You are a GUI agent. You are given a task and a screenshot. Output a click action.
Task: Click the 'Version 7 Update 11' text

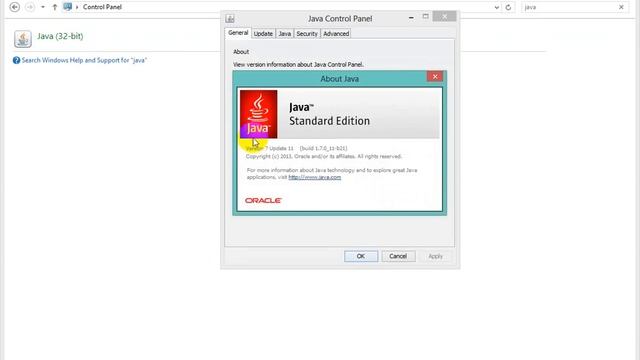tap(270, 149)
